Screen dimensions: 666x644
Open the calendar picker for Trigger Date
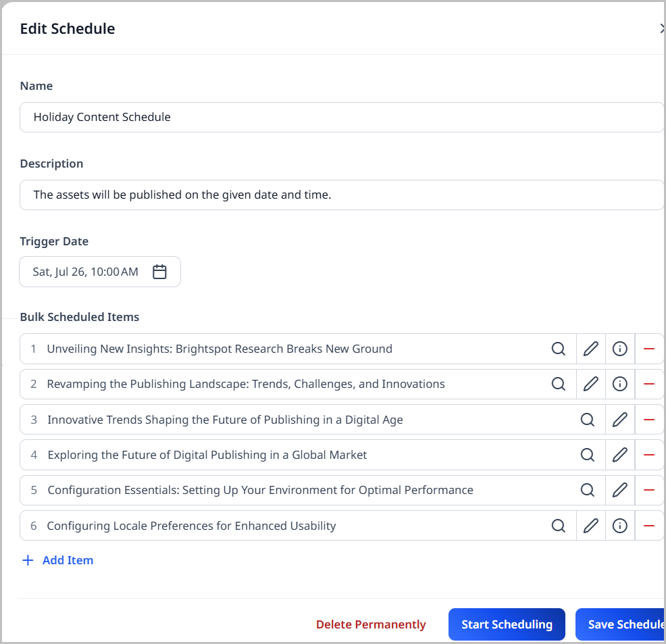(x=159, y=271)
